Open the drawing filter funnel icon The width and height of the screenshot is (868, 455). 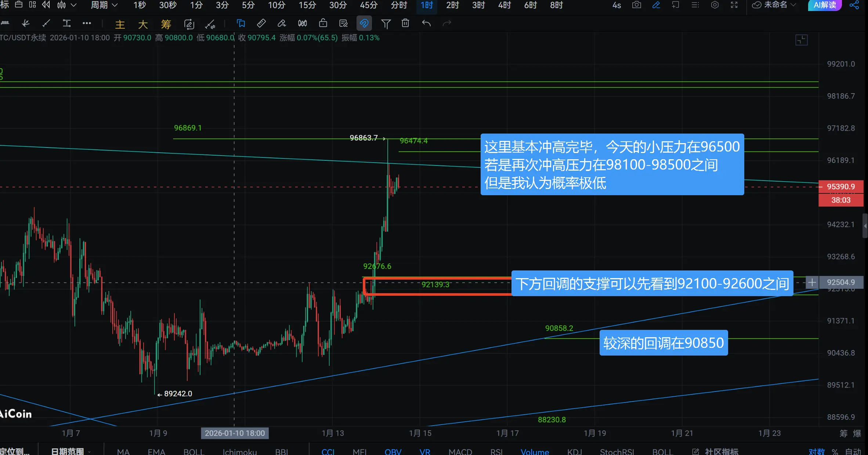[386, 24]
